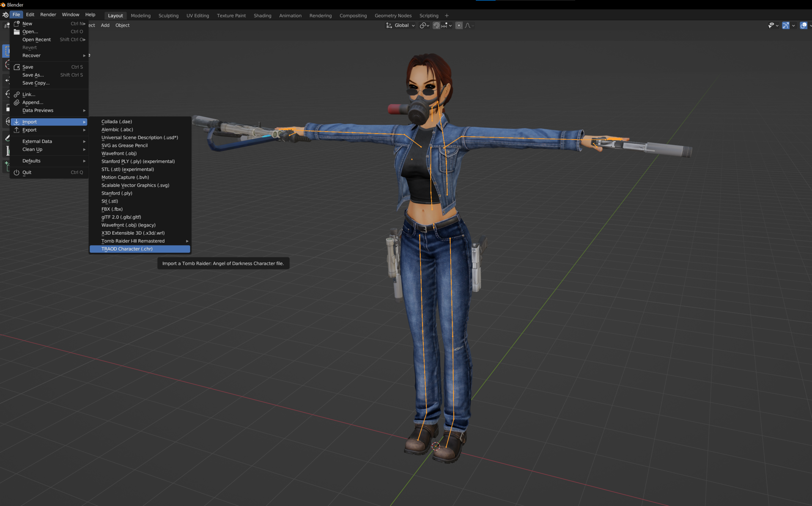Viewport: 812px width, 506px height.
Task: Choose Stl (.stl) import option
Action: click(140, 201)
